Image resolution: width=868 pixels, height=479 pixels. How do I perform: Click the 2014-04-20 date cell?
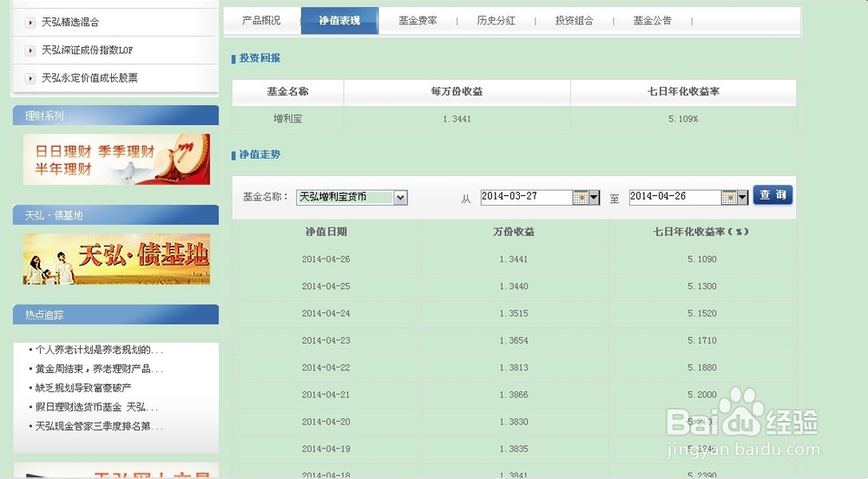pos(326,422)
